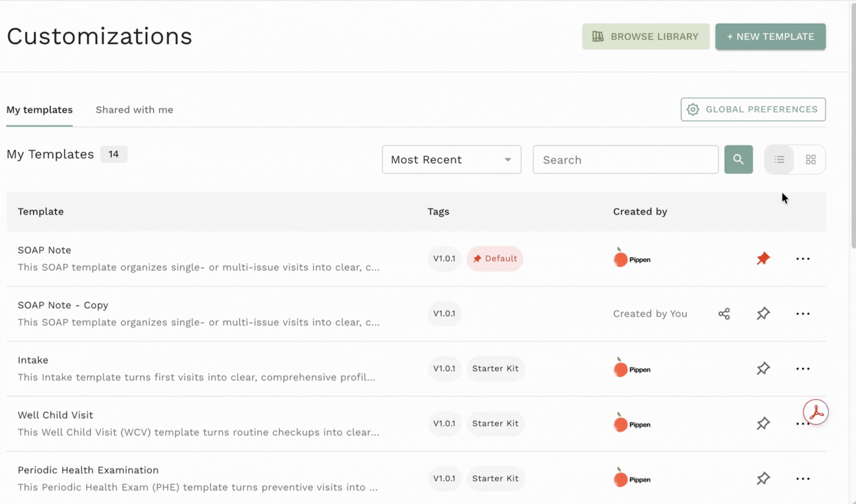Click into the template Search field
The height and width of the screenshot is (504, 856).
pos(625,160)
